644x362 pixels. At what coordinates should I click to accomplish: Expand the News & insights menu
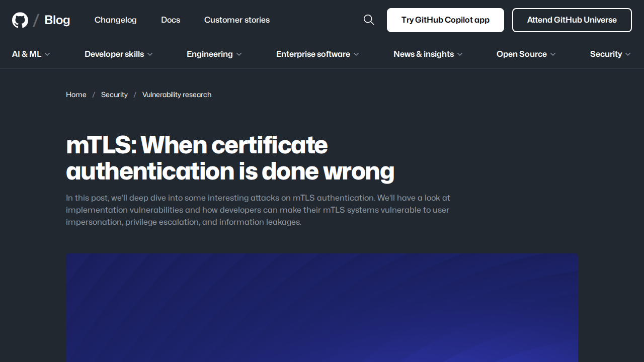[428, 54]
